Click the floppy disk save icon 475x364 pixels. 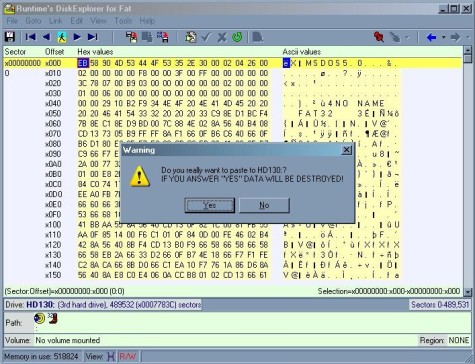10,37
